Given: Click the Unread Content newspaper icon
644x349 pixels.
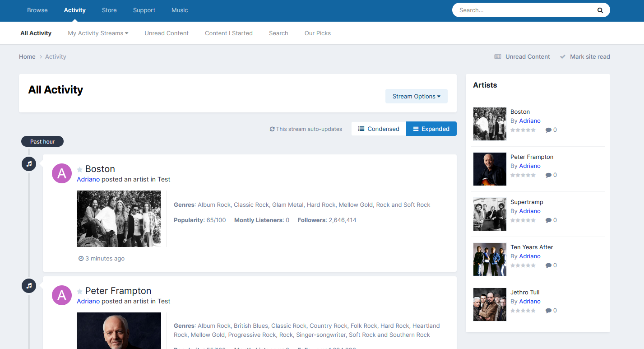Looking at the screenshot, I should click(498, 57).
